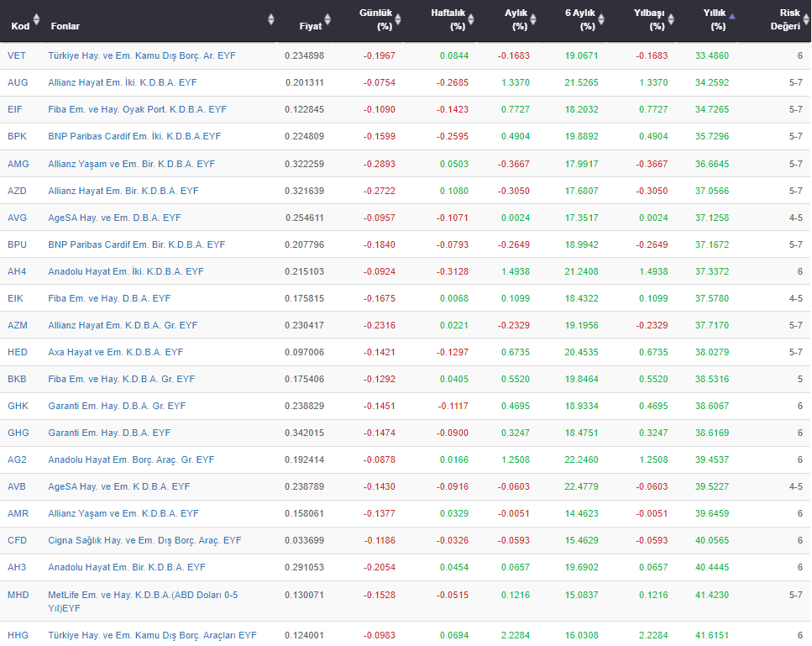Viewport: 812px width, 646px height.
Task: Open AgeSA Hay. ve Em. D.B.A. EYF
Action: coord(114,218)
